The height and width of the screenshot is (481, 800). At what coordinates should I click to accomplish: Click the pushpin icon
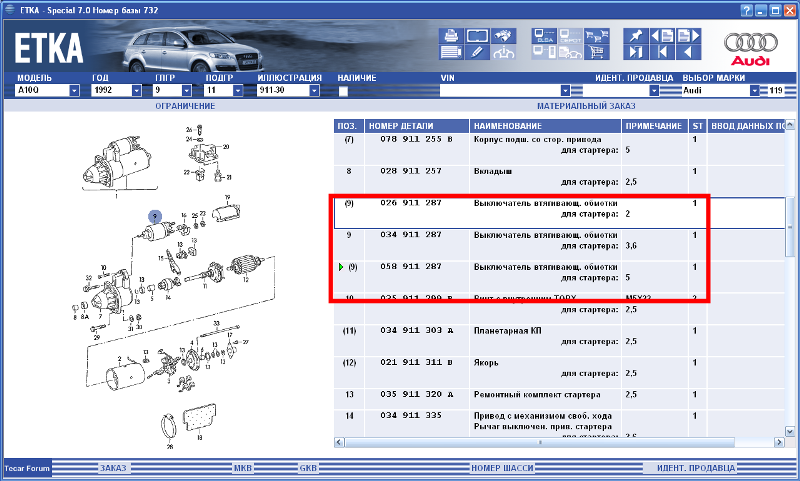click(x=636, y=36)
